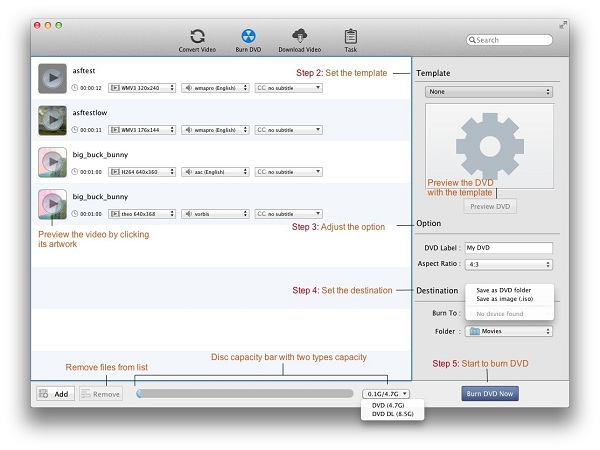Choose Save as image (.iso) option
This screenshot has width=600, height=450.
tap(505, 299)
